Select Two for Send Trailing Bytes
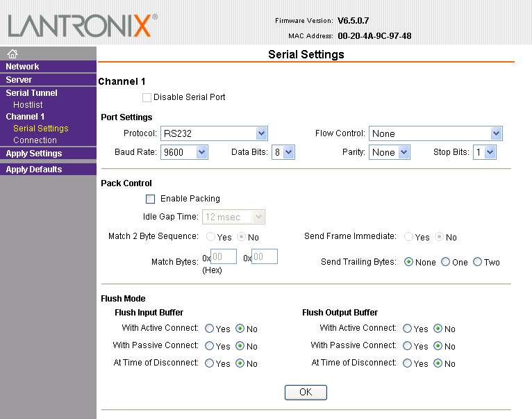 (x=477, y=262)
